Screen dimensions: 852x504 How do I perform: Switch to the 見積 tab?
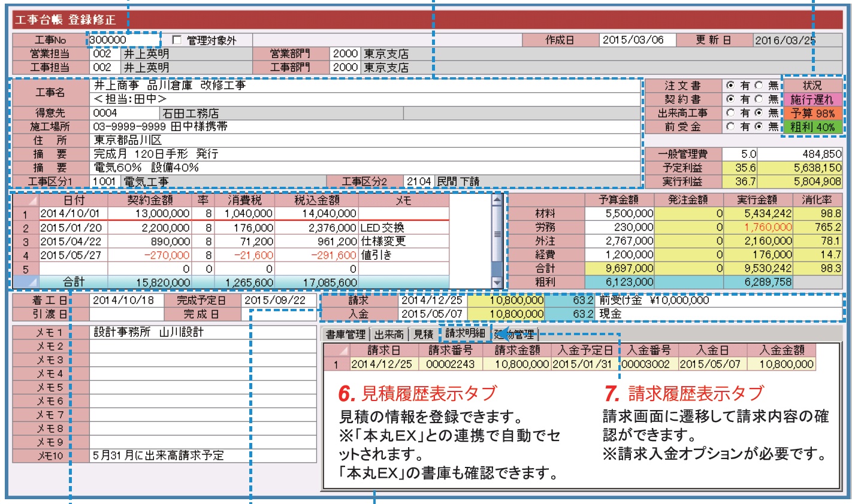[x=423, y=335]
